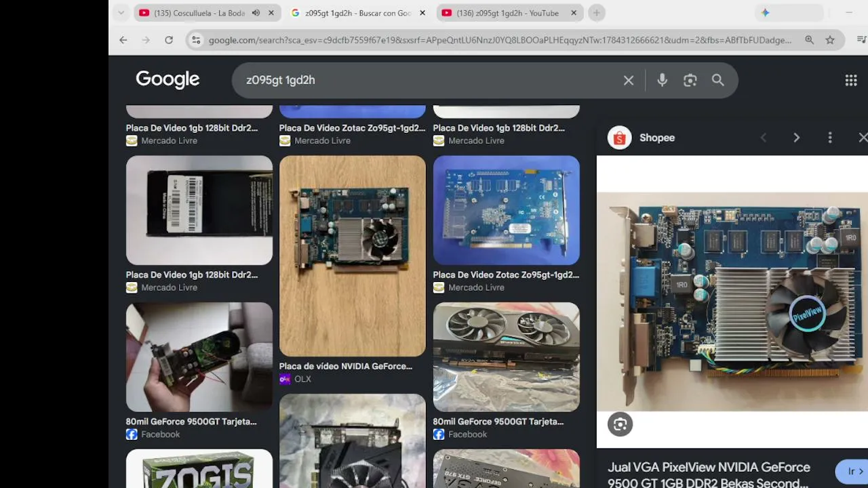Image resolution: width=868 pixels, height=488 pixels.
Task: Open the black box barcode image result
Action: 199,210
